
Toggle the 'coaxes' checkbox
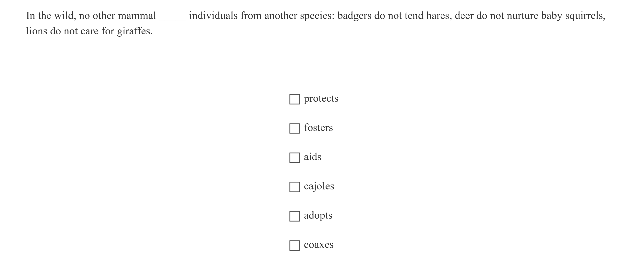point(295,245)
